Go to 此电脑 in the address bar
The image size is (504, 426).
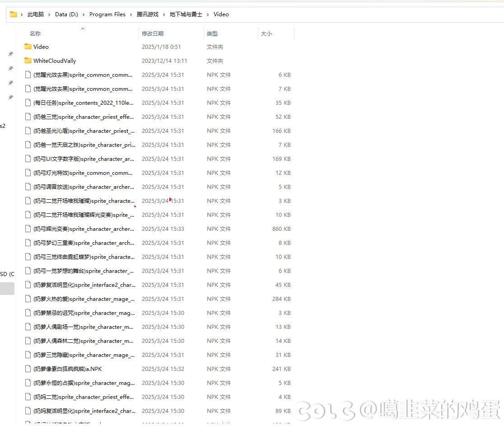click(x=35, y=14)
